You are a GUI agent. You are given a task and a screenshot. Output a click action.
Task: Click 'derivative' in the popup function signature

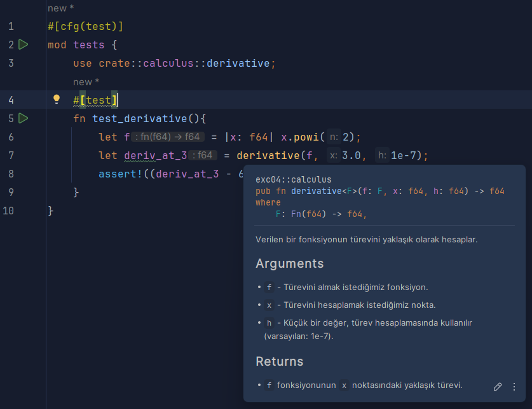[x=315, y=190]
